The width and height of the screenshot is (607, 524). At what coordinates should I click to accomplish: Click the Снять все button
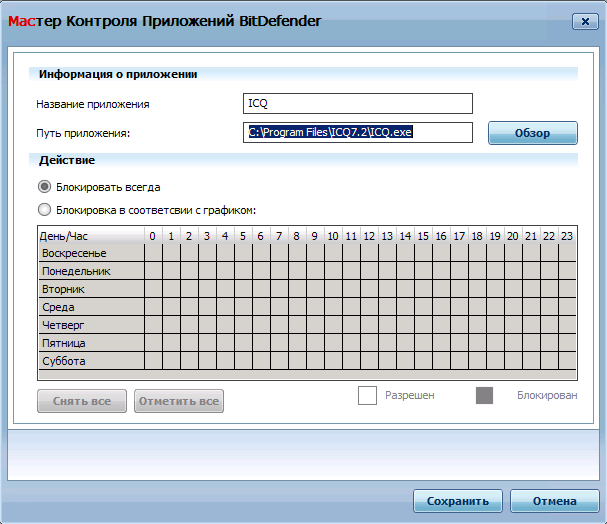click(82, 401)
